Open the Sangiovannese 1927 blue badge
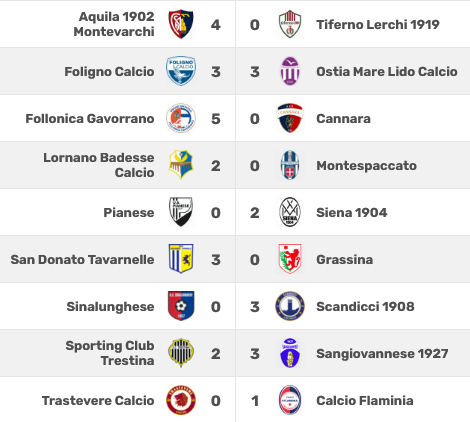470x422 pixels. (290, 353)
